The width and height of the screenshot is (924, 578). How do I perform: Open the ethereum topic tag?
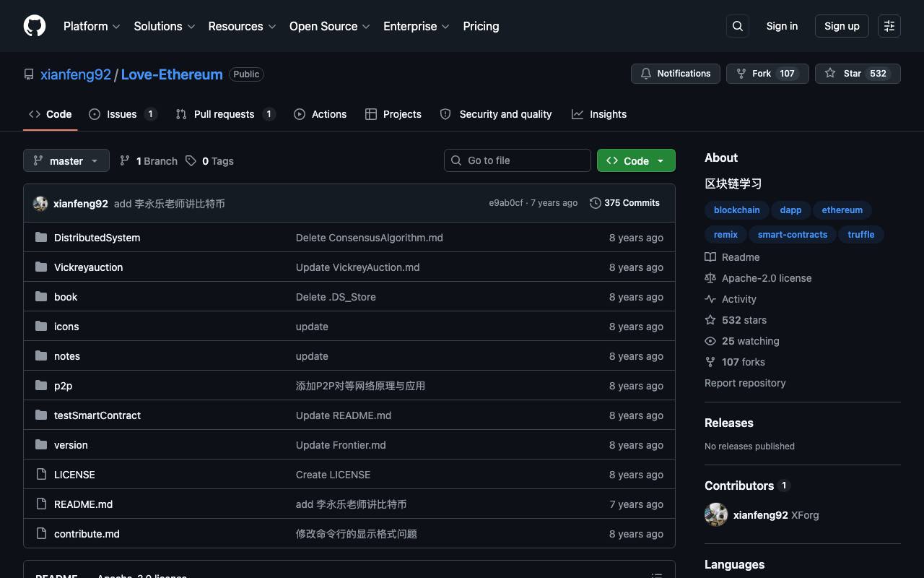[x=842, y=210]
